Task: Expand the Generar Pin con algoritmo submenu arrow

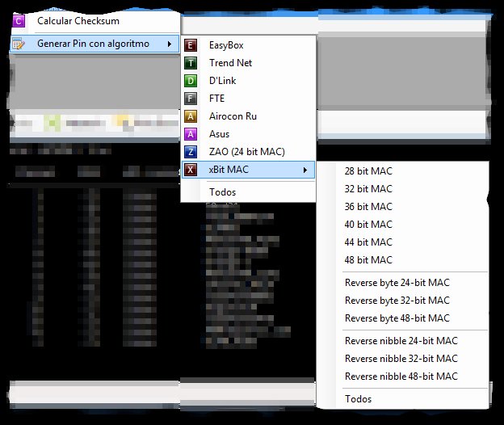Action: coord(170,44)
